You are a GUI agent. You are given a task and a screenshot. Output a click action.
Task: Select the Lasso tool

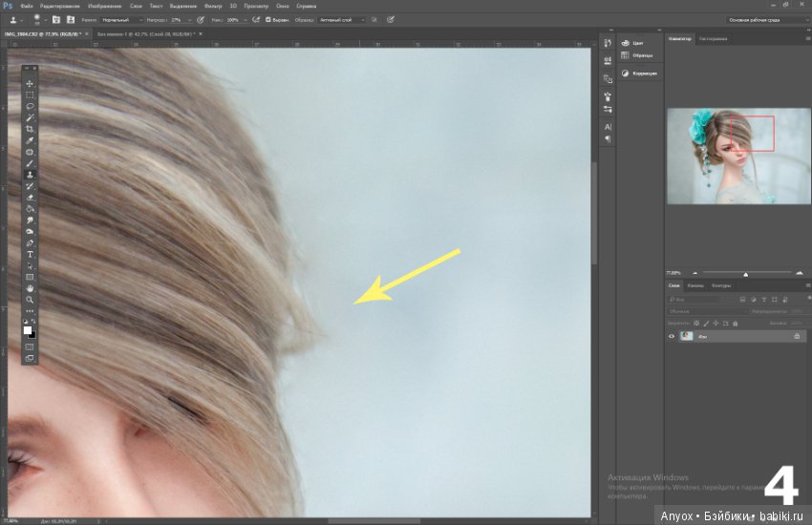pos(30,107)
